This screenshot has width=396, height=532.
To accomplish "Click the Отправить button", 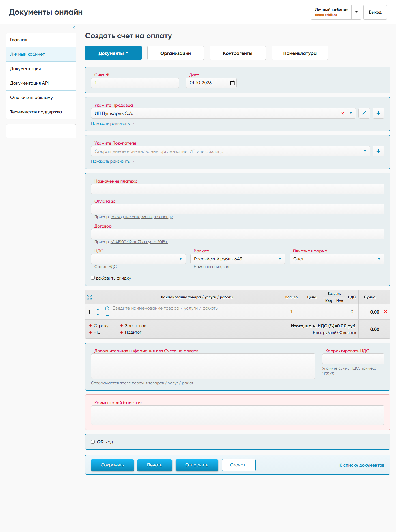I will [x=197, y=465].
